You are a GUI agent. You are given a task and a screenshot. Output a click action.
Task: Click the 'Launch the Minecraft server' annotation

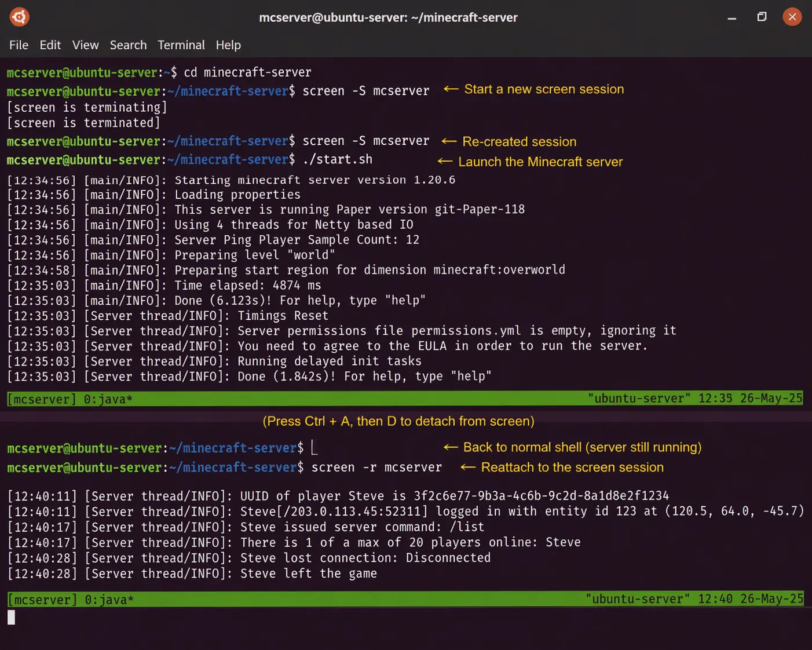tap(540, 162)
